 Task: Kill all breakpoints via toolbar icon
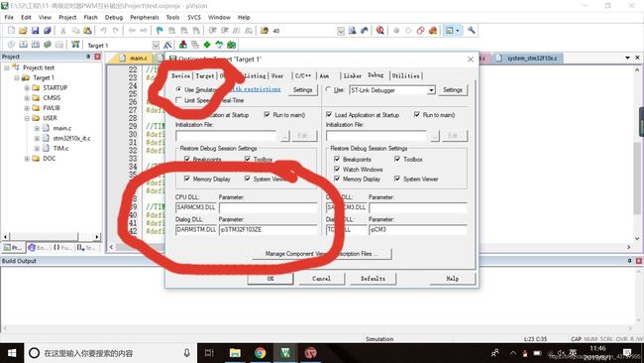coord(433,31)
